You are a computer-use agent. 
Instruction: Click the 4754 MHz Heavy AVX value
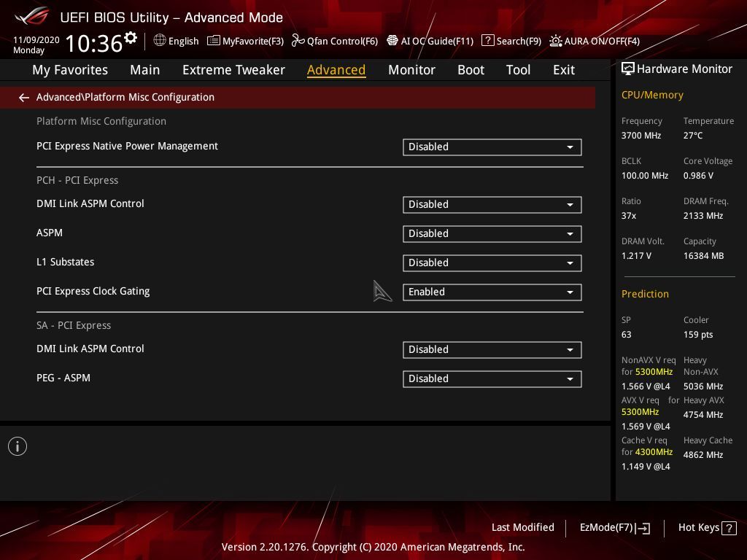(x=703, y=415)
